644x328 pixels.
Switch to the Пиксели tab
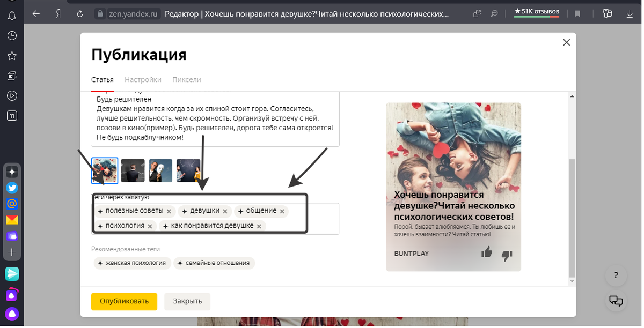[186, 79]
